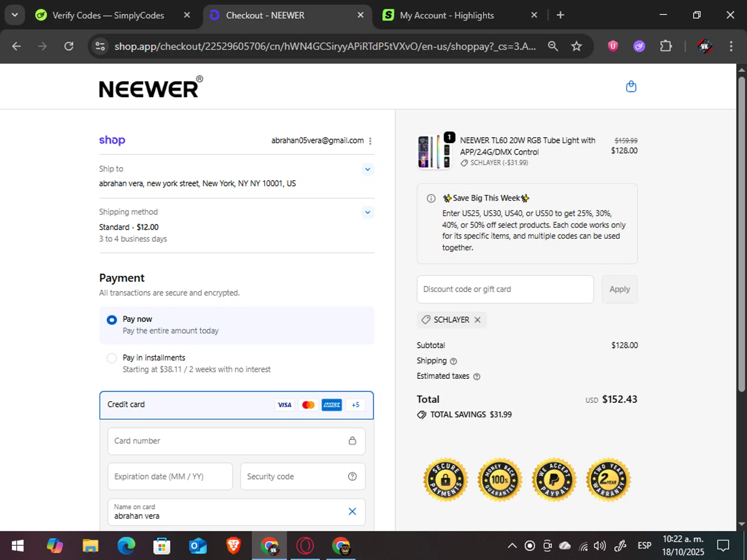This screenshot has height=560, width=747.
Task: Open the notifications center icon
Action: click(723, 546)
